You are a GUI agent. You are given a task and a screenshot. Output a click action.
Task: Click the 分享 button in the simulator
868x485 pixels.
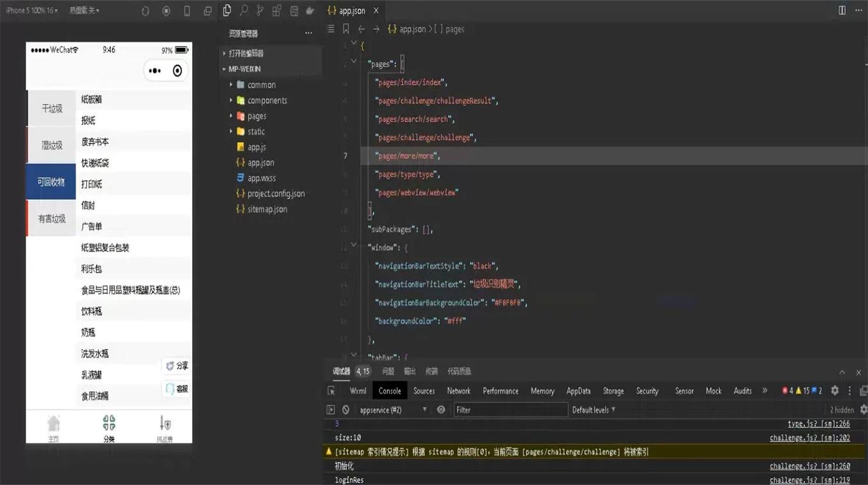tap(177, 366)
